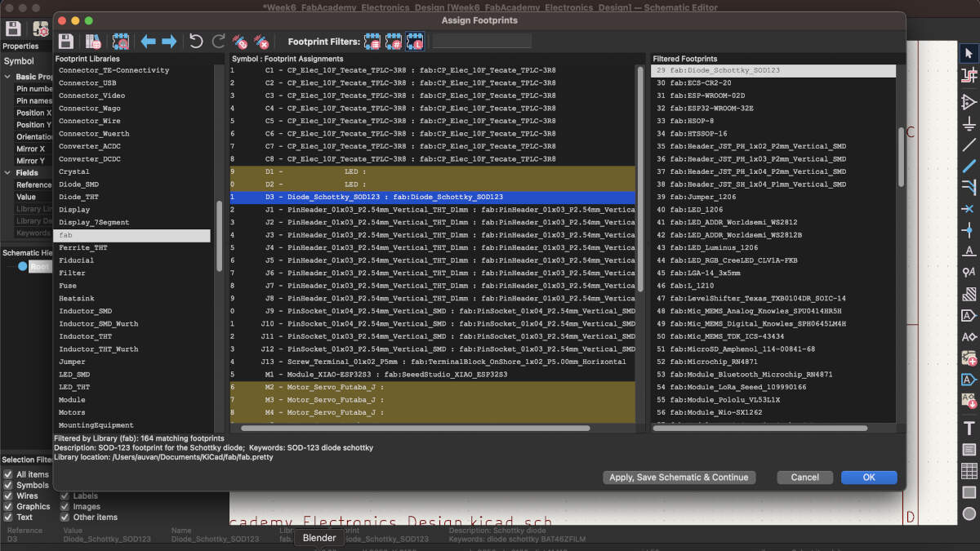
Task: Select the Add Text tool (T icon)
Action: click(x=969, y=428)
